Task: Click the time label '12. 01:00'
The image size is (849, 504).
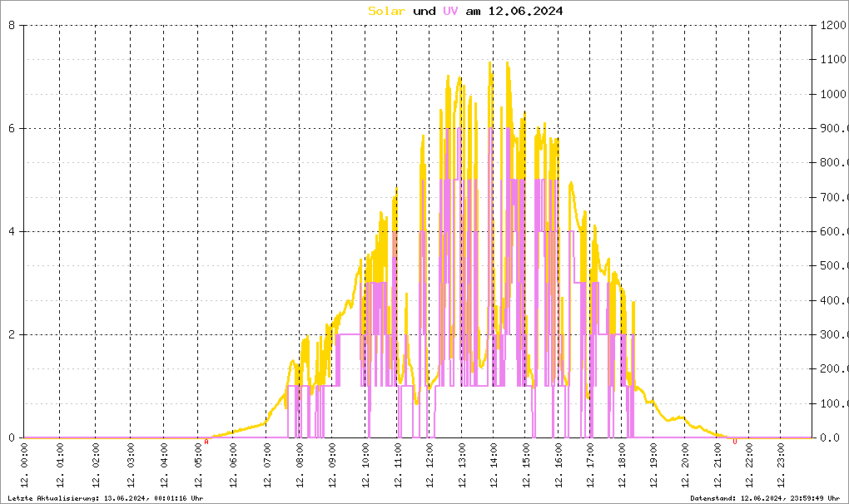Action: [x=60, y=465]
